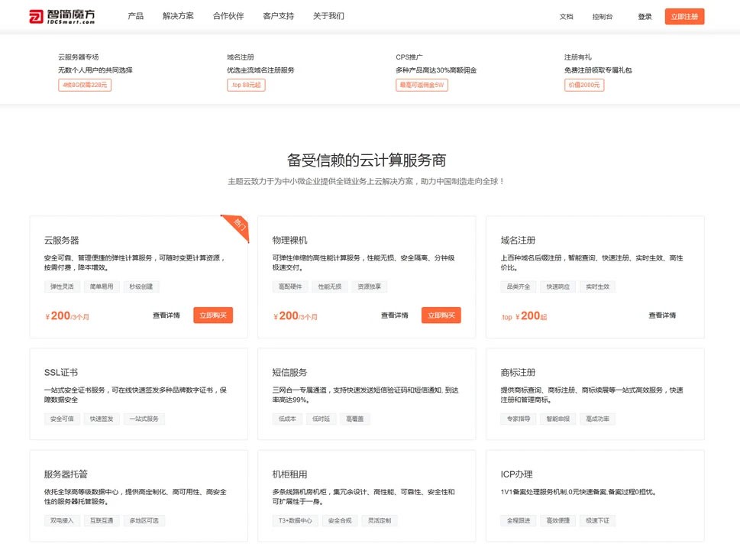View details (查看详情) for 物理裸机
740x560 pixels.
[x=395, y=316]
